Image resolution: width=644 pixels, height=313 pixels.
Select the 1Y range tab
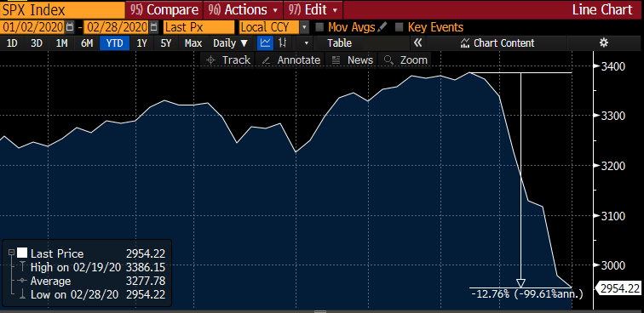pos(141,43)
